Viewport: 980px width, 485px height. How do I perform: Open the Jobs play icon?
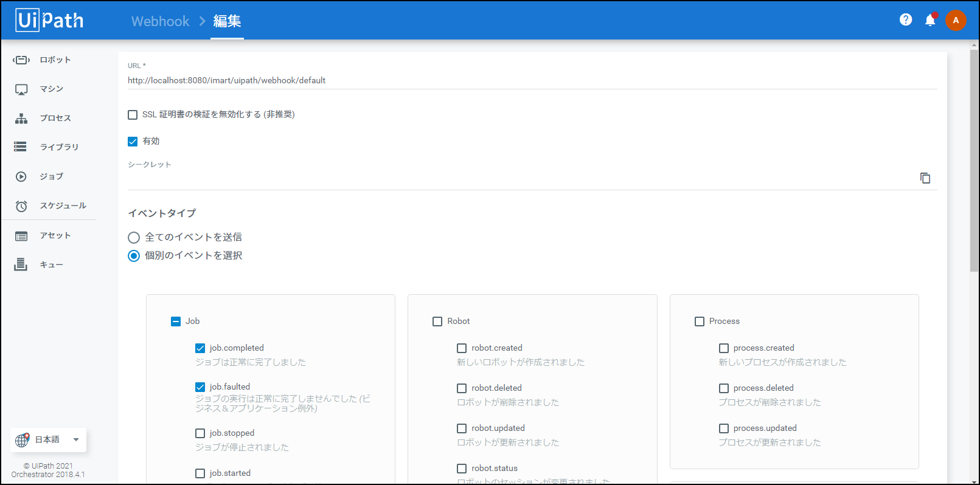(x=21, y=177)
